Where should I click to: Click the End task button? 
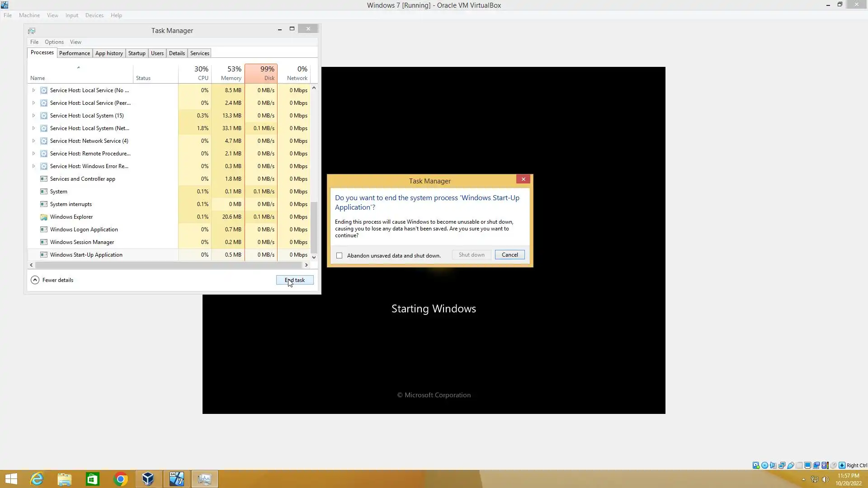[x=295, y=280]
